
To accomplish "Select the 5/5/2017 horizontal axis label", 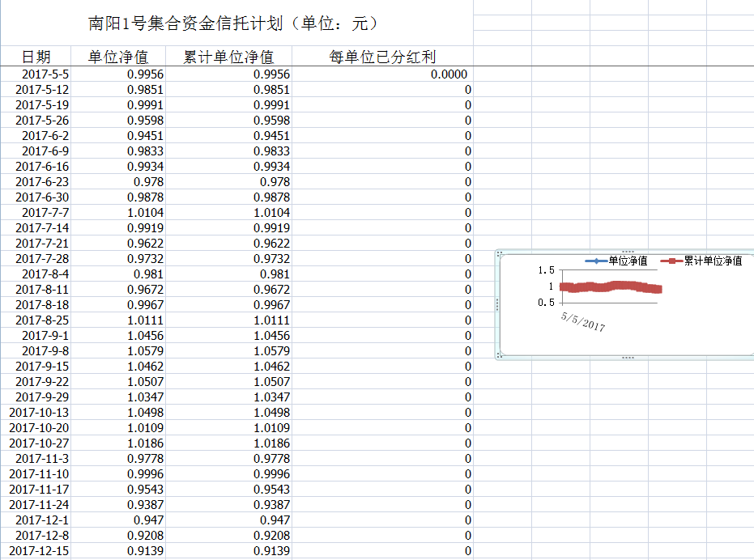I will click(583, 322).
